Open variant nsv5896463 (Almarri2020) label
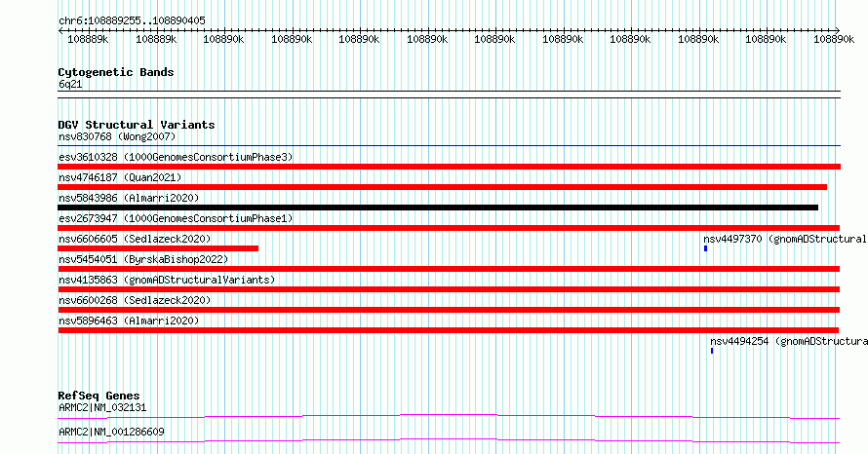Screen dimensions: 868x454 pyautogui.click(x=129, y=321)
